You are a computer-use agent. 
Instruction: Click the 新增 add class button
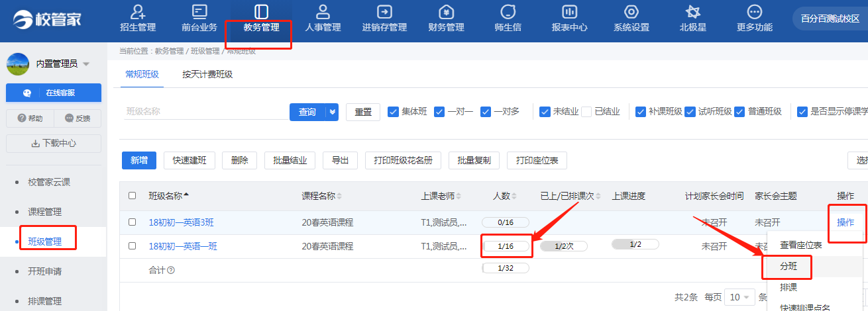[139, 160]
